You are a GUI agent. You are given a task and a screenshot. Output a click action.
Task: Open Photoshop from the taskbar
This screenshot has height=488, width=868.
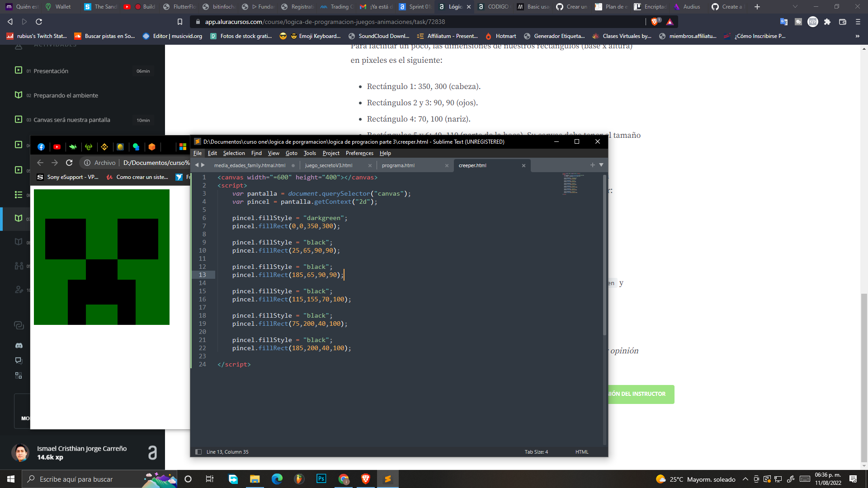[x=321, y=479]
